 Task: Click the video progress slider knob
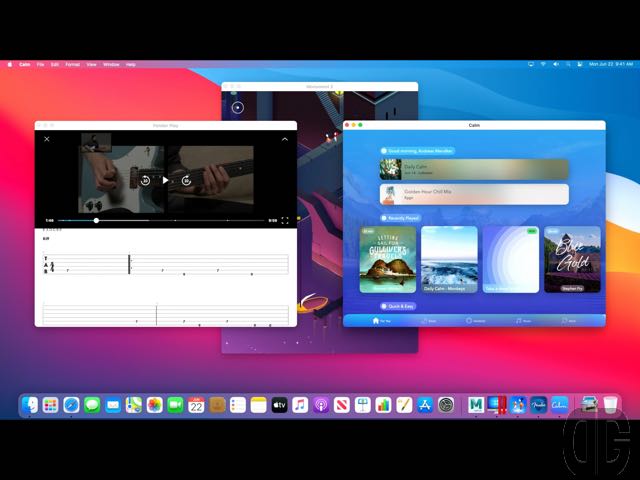(x=96, y=220)
